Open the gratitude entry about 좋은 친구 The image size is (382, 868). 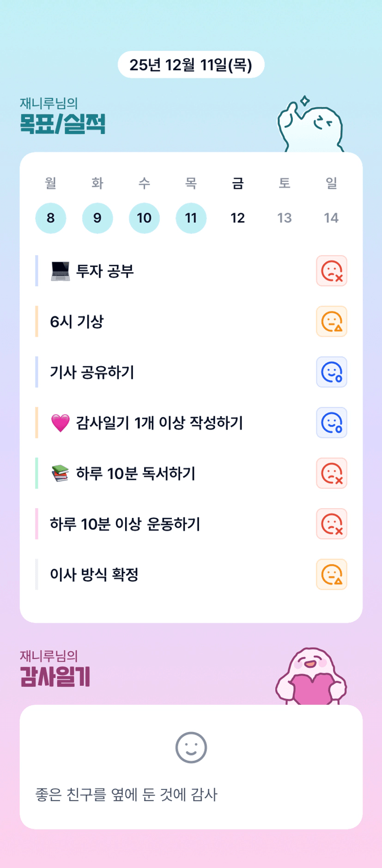126,795
